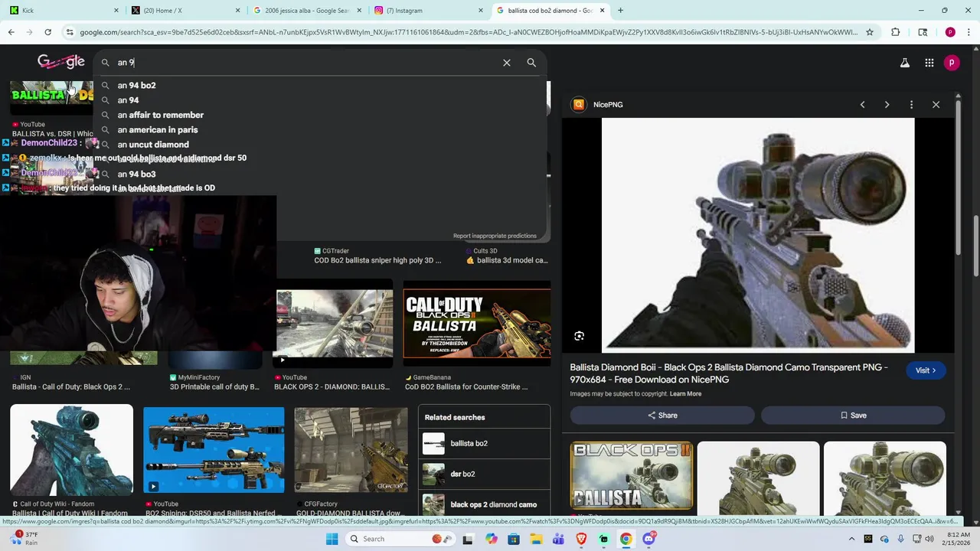
Task: Click the Visit button for NicePNG
Action: tap(926, 370)
